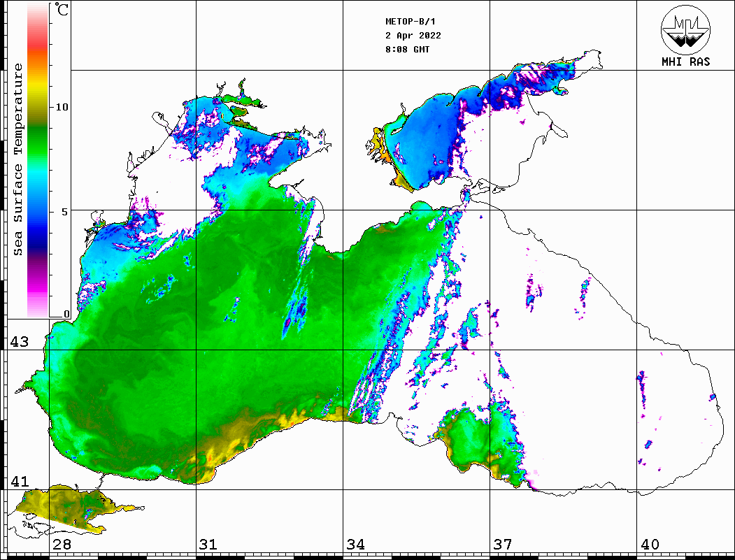Image resolution: width=735 pixels, height=560 pixels.
Task: Click the latitude label "43"
Action: (20, 342)
